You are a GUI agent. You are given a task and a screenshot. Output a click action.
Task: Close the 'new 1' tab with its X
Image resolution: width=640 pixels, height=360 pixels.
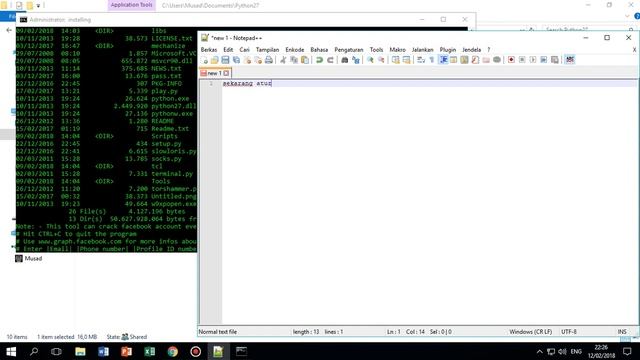pos(226,73)
